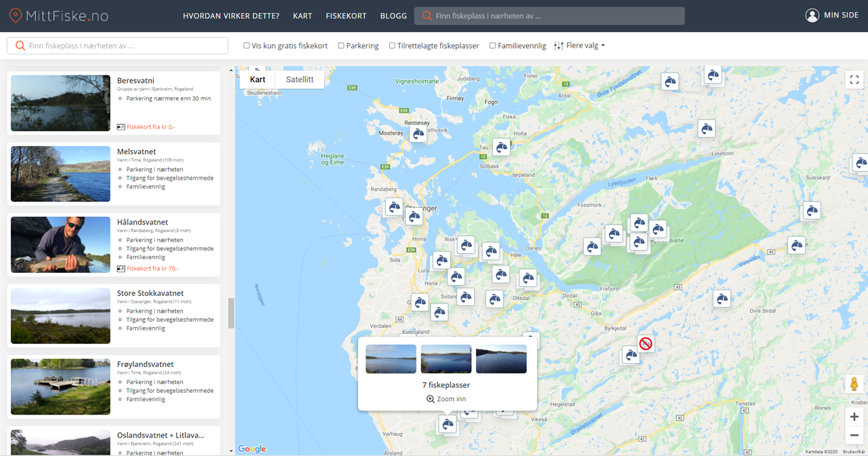Click Bruksvilkår link at map corner
The image size is (868, 456).
coord(854,451)
